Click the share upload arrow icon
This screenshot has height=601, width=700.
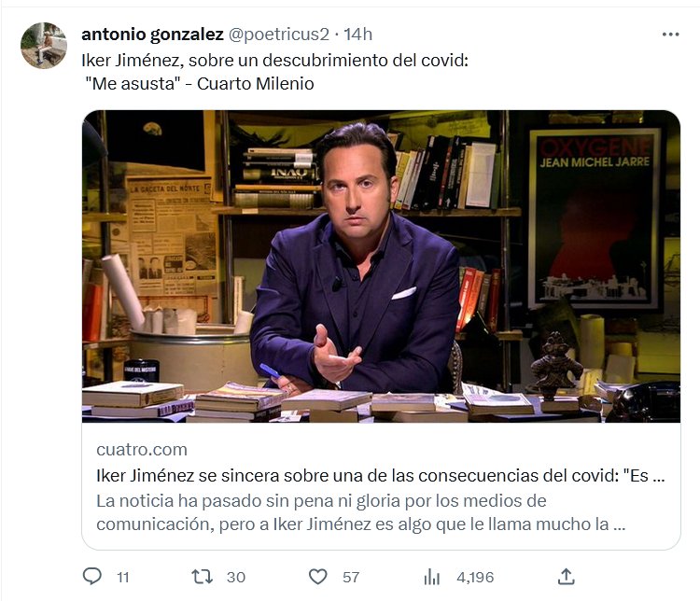point(566,576)
